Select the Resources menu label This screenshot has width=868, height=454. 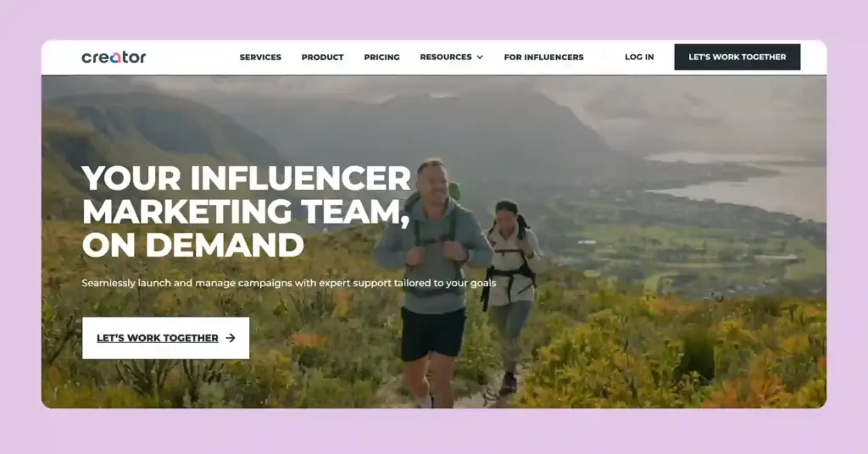tap(446, 57)
